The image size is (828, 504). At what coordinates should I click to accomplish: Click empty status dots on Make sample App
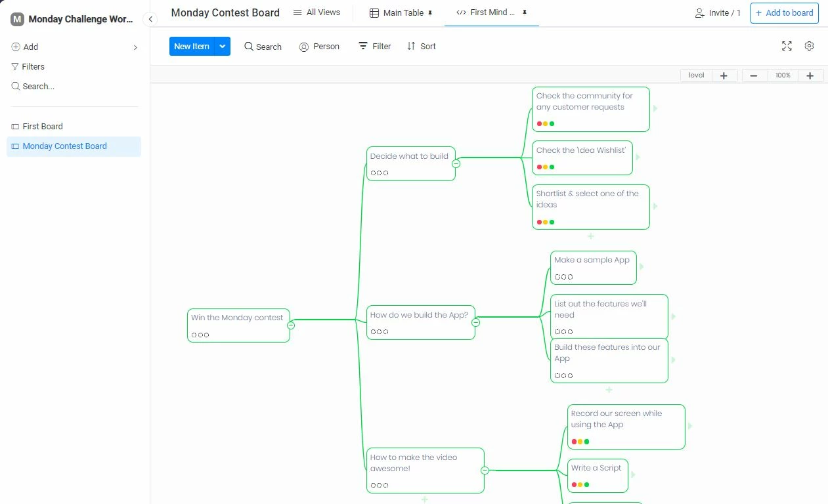point(564,277)
